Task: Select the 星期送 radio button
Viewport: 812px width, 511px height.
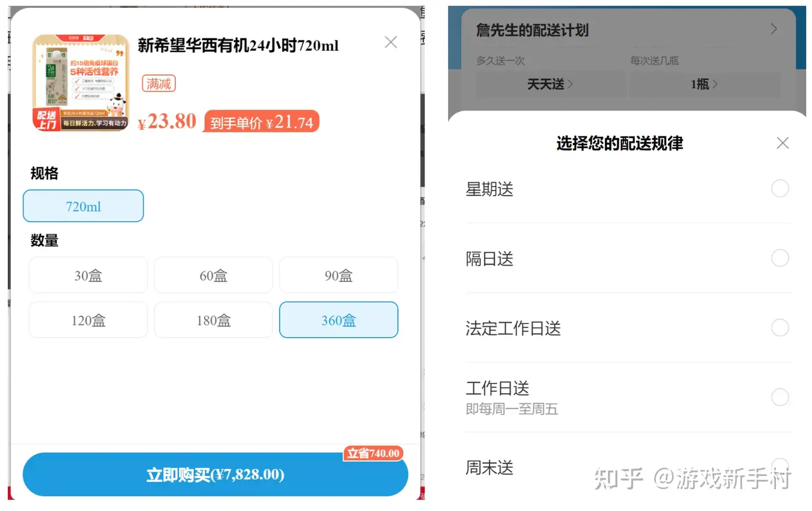Action: pos(780,188)
